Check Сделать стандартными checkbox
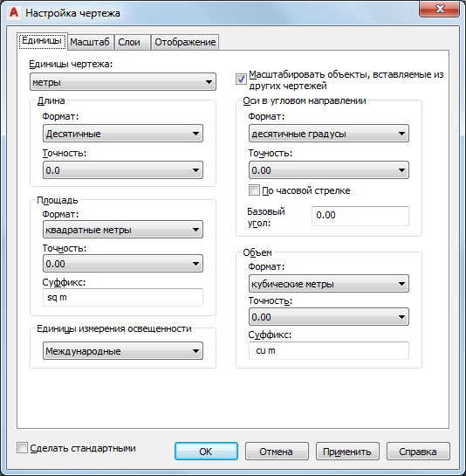 coord(22,448)
